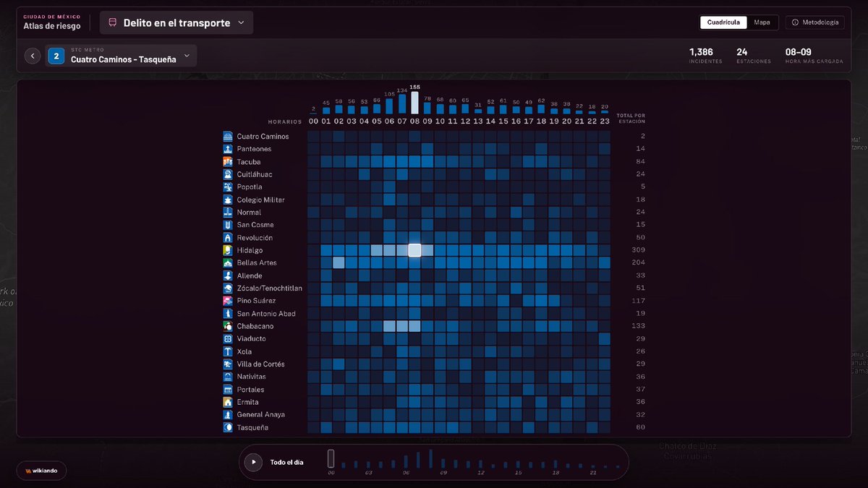Screen dimensions: 868x488
Task: Play the hourly timeline animation
Action: click(253, 462)
